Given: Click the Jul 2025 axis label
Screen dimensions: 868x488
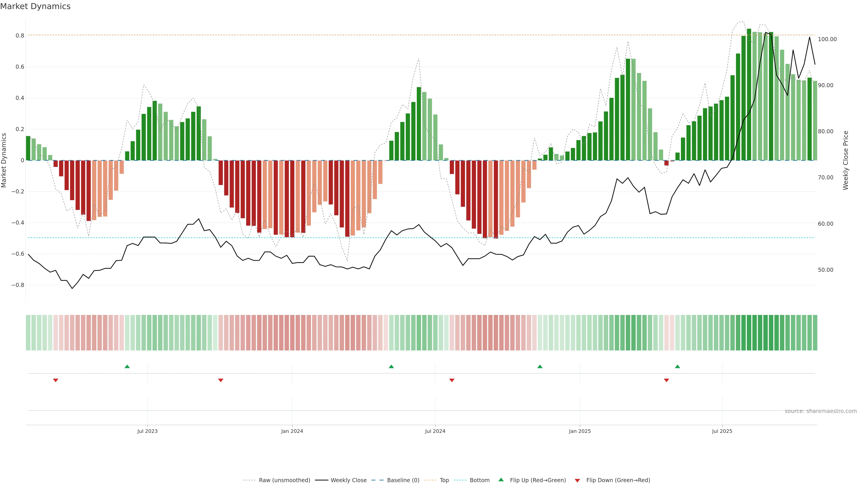Looking at the screenshot, I should point(722,431).
